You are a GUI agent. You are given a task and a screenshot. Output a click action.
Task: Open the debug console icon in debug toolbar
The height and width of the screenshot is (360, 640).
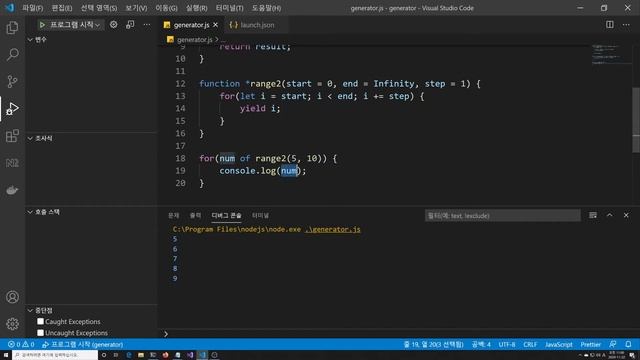(x=130, y=25)
